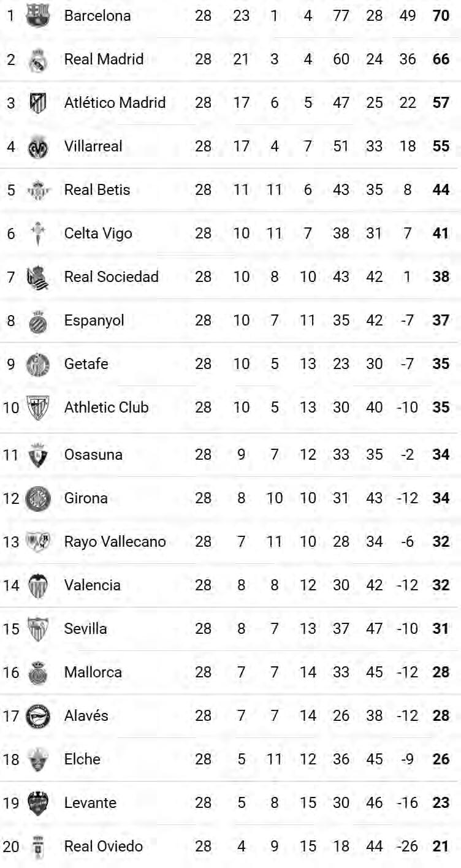Click Villarreal's yellow crest icon
Screen dimensions: 461x868
point(37,147)
